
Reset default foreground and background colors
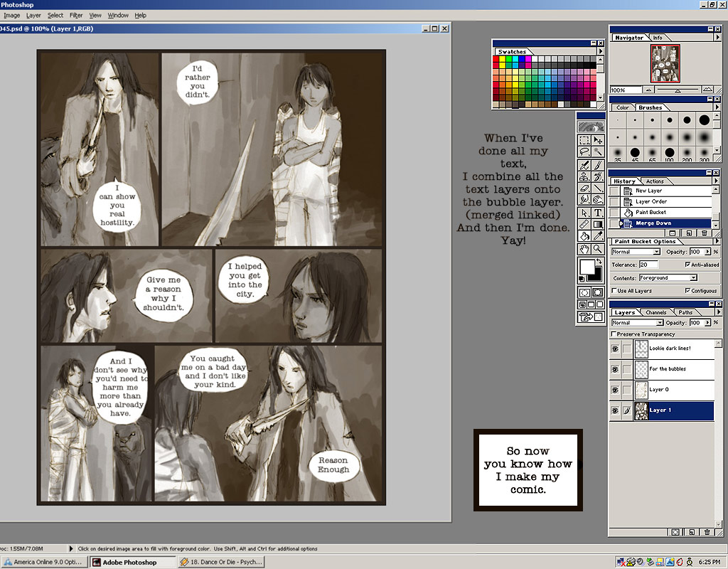582,279
